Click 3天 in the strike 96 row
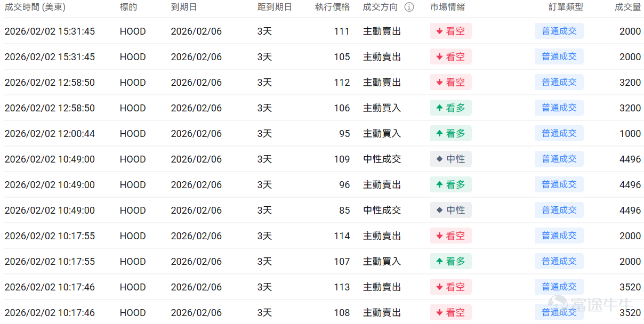 264,185
